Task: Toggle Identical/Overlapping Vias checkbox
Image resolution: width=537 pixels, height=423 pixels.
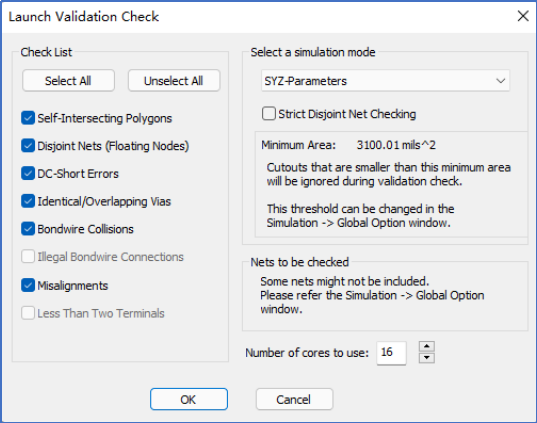Action: coord(28,201)
